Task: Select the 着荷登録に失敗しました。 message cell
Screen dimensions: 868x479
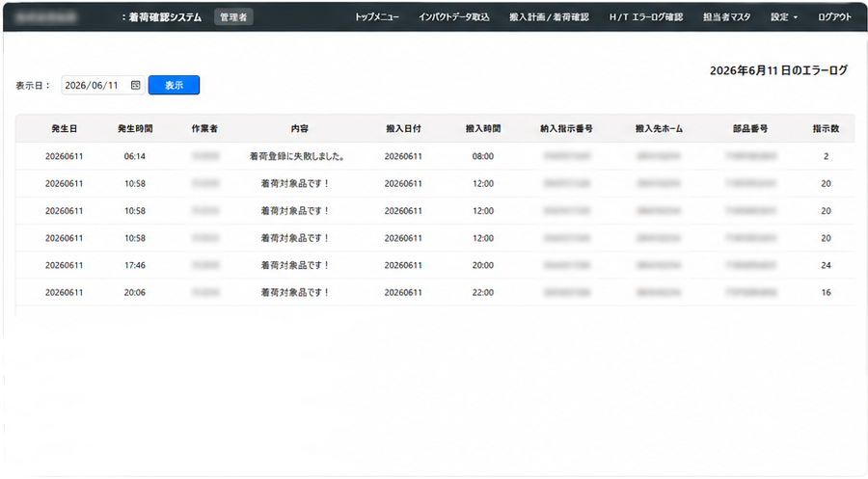Action: pyautogui.click(x=297, y=156)
